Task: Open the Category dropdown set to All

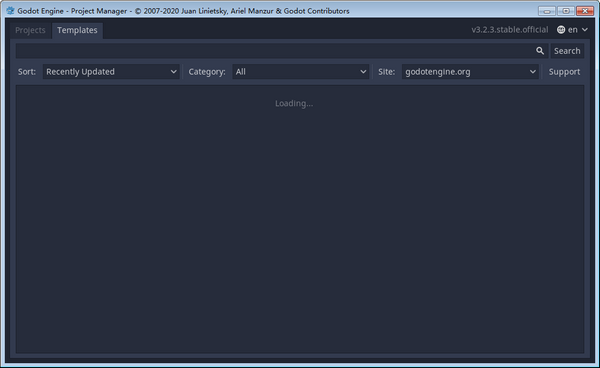Action: (x=300, y=72)
